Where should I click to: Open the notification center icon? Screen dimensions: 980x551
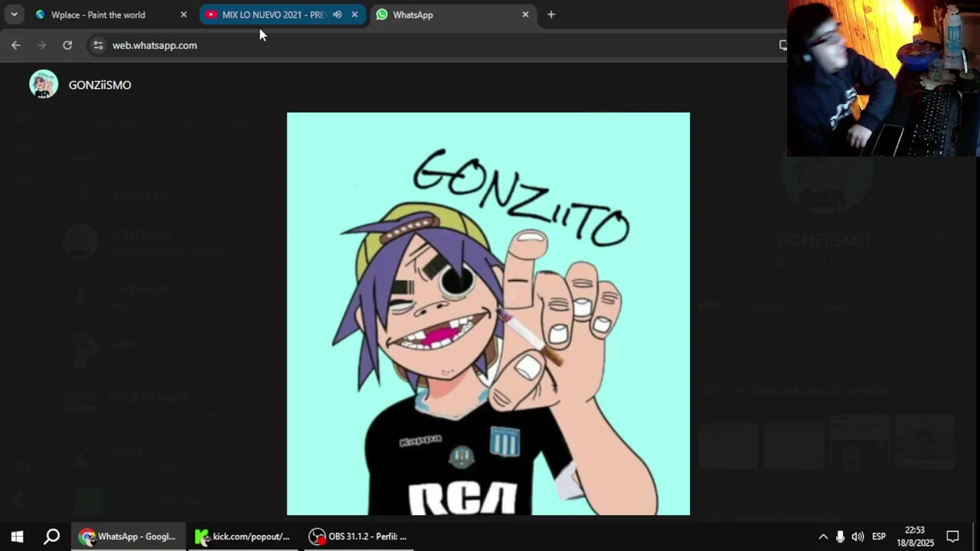point(953,536)
